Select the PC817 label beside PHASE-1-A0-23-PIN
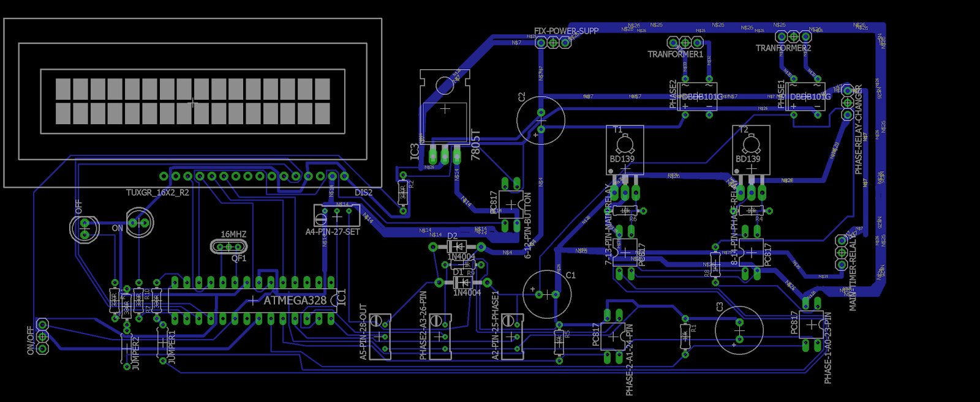Viewport: 980px width, 402px height. click(794, 323)
